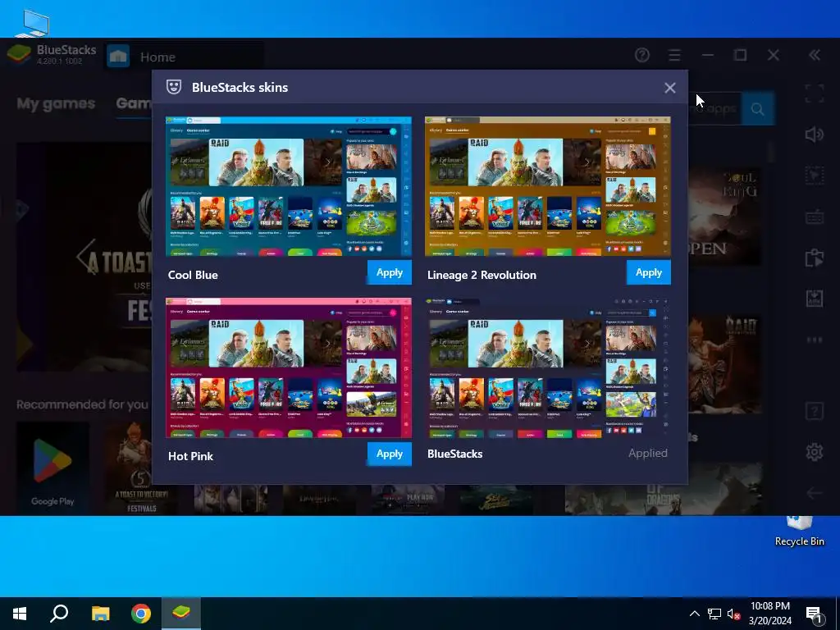The height and width of the screenshot is (630, 840).
Task: Open the Windows Start menu
Action: coord(20,614)
